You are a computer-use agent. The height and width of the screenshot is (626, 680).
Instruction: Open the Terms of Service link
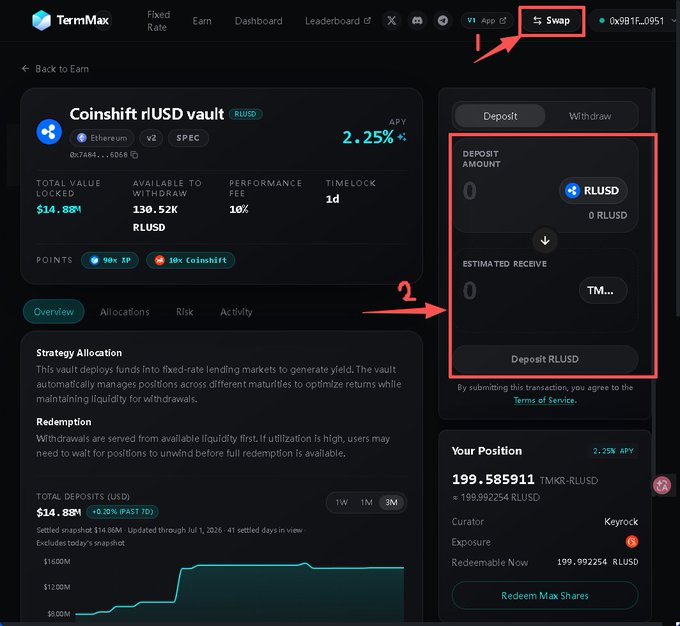coord(544,400)
